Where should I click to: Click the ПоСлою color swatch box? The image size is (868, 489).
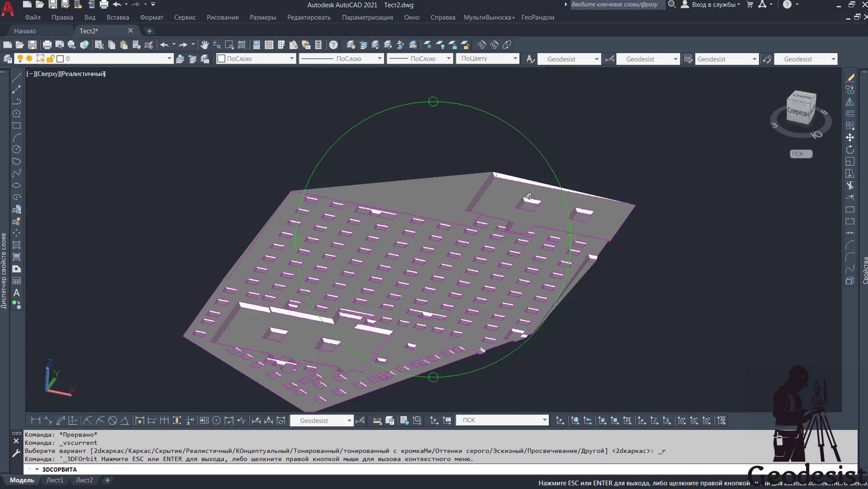click(x=221, y=59)
